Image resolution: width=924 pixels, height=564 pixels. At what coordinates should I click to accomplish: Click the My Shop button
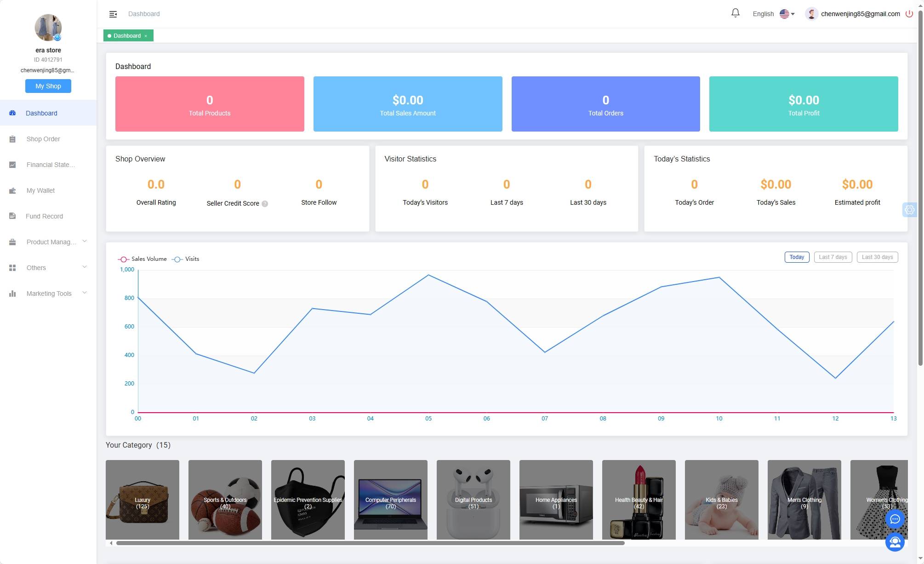click(47, 86)
